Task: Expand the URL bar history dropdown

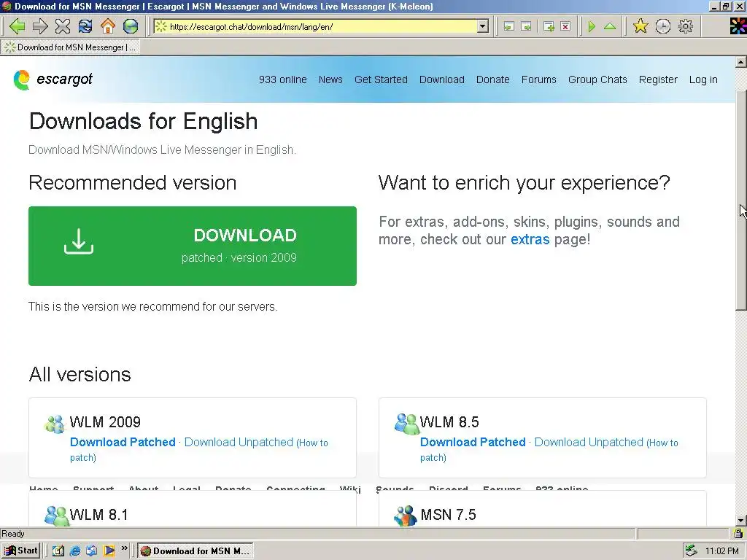Action: [x=483, y=27]
